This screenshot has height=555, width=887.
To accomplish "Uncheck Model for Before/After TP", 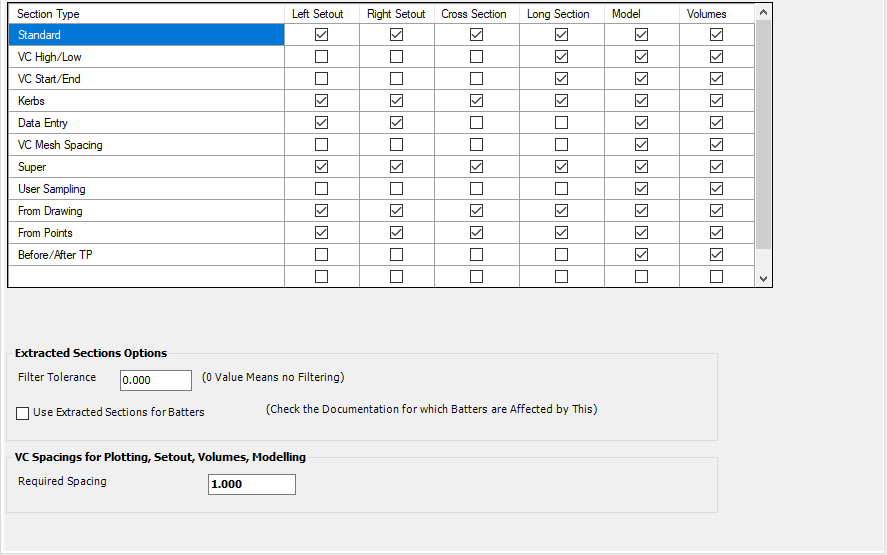I will tap(641, 255).
